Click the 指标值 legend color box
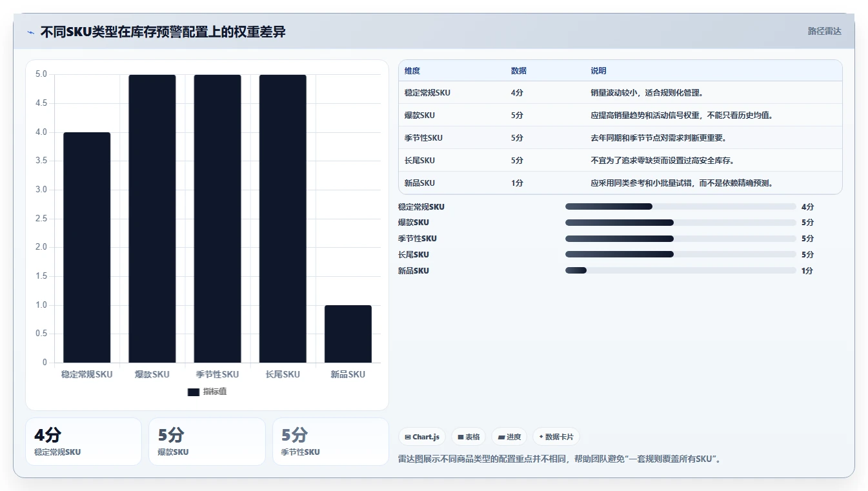868x491 pixels. coord(194,392)
